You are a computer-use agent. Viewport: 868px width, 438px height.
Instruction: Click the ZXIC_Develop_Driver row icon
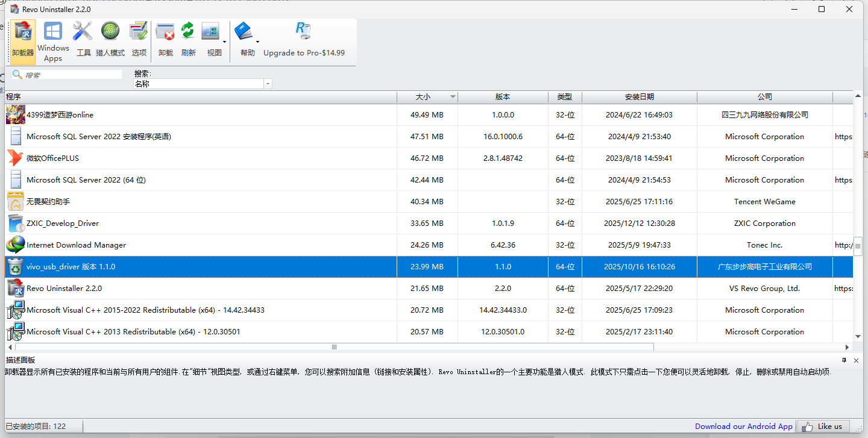[16, 223]
